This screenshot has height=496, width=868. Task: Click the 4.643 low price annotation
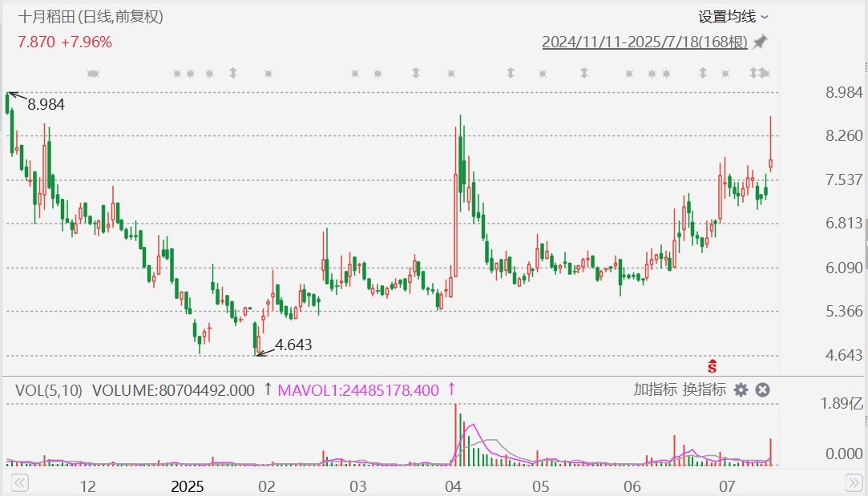293,345
